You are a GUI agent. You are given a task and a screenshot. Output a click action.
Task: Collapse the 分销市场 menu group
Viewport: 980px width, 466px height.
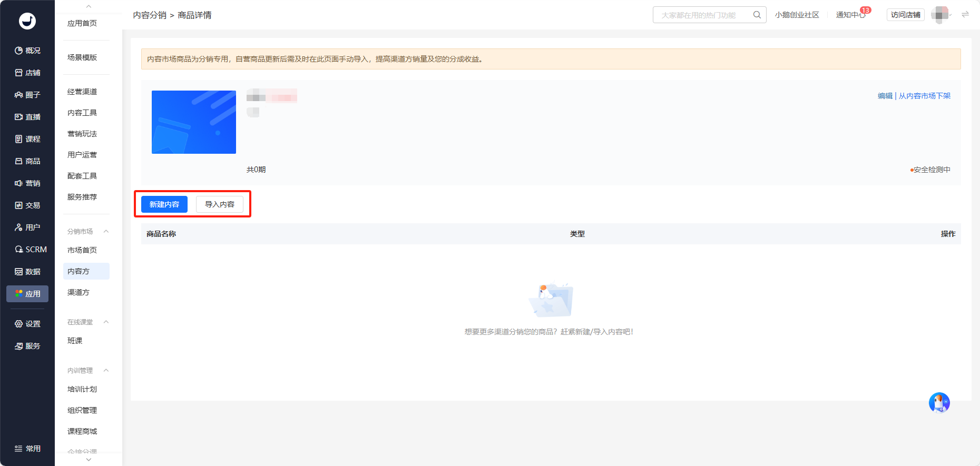[x=106, y=232]
